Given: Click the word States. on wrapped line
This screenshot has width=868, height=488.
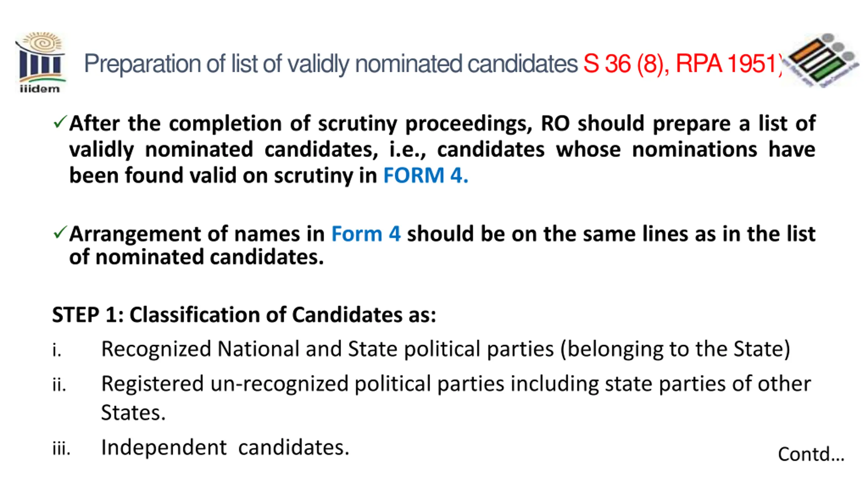Looking at the screenshot, I should [x=133, y=413].
